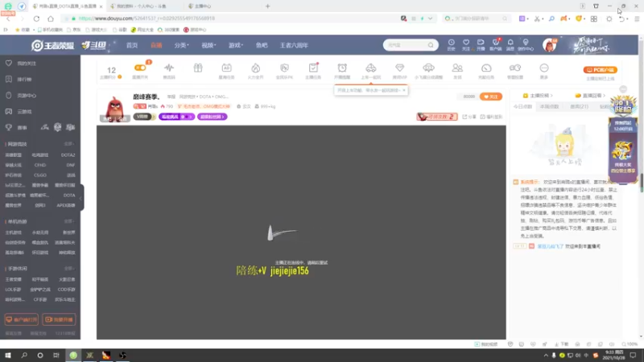The width and height of the screenshot is (644, 362).
Task: Select the DOTA2 category link
Action: pyautogui.click(x=68, y=155)
